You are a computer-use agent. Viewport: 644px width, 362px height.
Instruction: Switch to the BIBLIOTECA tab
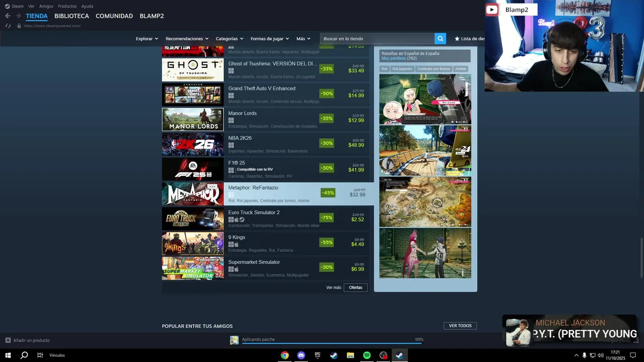[x=71, y=16]
